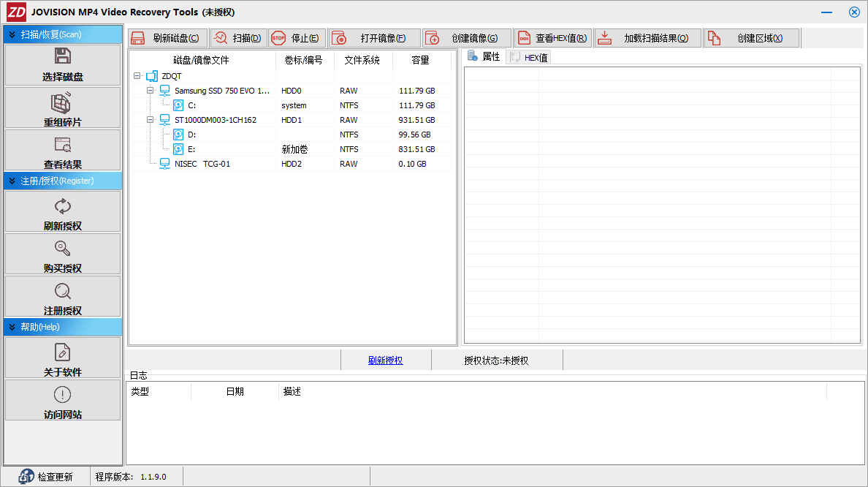868x487 pixels.
Task: Click the Register License (注册授权) sidebar icon
Action: [63, 291]
